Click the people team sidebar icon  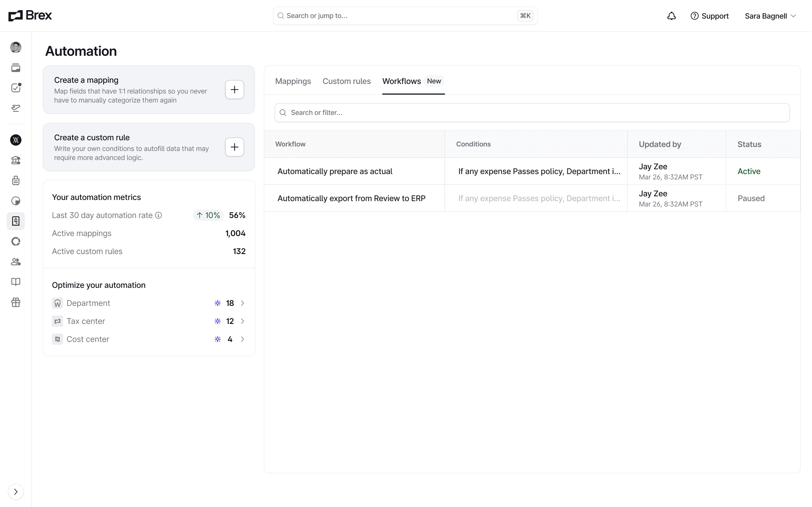click(16, 262)
